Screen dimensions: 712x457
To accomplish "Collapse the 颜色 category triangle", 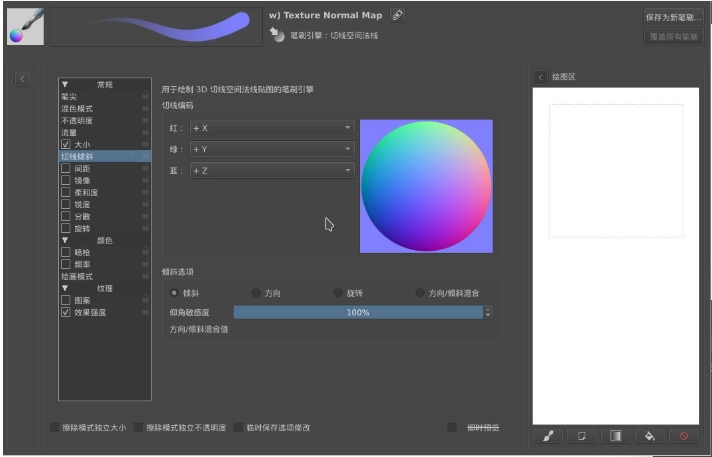I will coord(65,240).
